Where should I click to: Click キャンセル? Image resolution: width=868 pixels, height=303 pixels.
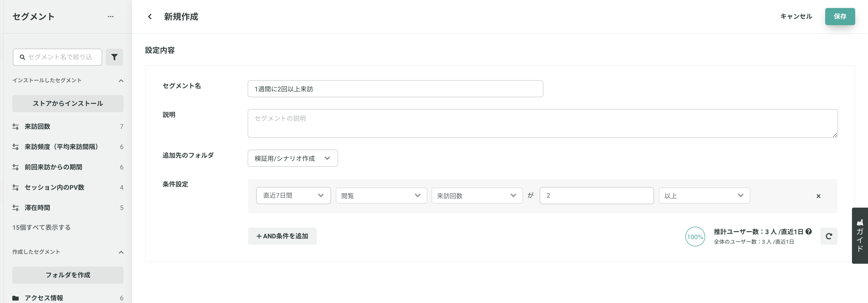(796, 17)
